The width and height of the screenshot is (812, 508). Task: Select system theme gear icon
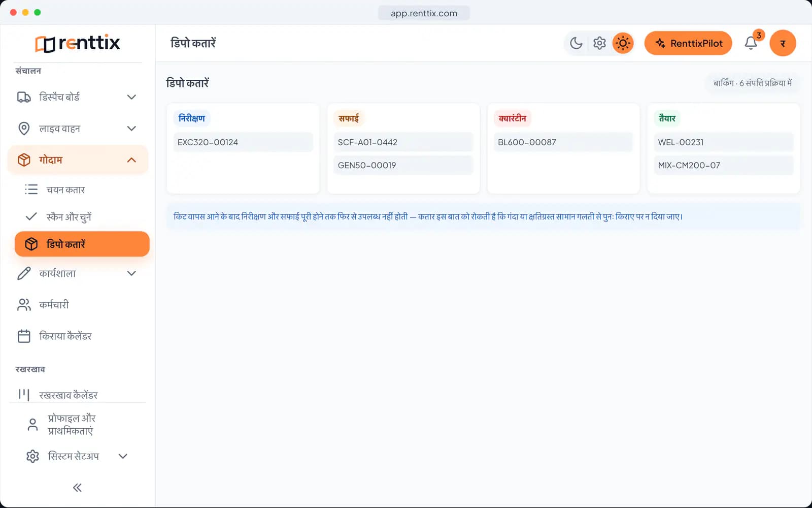tap(599, 43)
